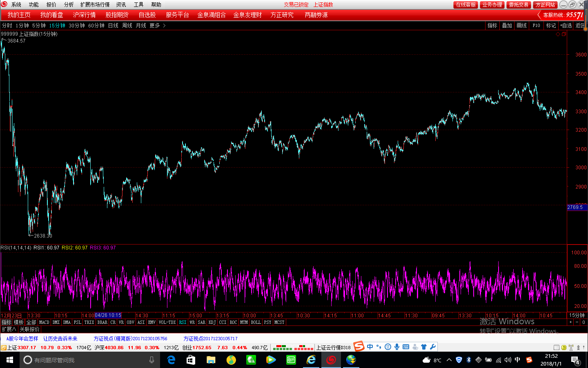
Task: Click the red-green market breadth indicator
Action: 293,348
